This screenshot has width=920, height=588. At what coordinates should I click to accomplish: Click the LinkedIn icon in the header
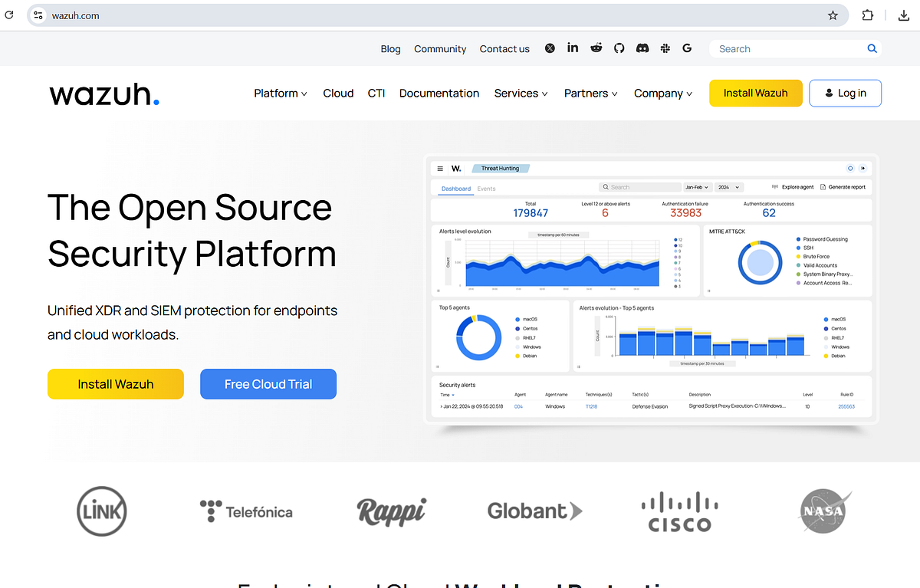pyautogui.click(x=573, y=48)
